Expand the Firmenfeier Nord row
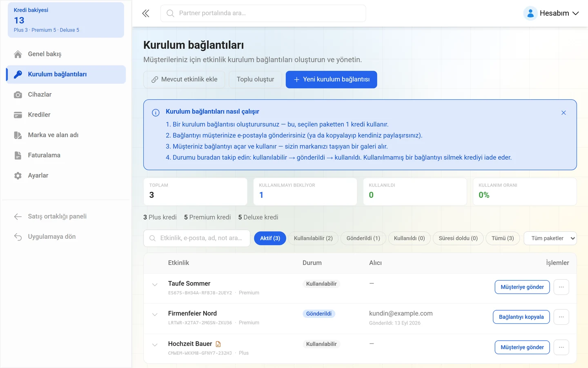 [155, 314]
